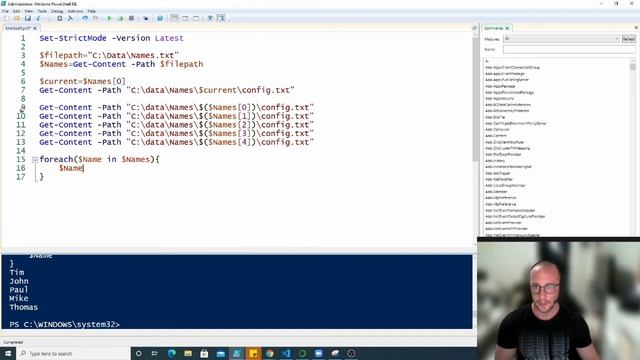The height and width of the screenshot is (360, 640).
Task: Open Visual Studio Code from taskbar
Action: (x=286, y=353)
